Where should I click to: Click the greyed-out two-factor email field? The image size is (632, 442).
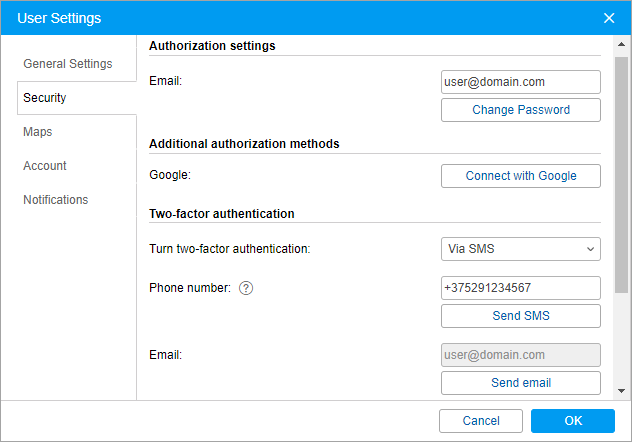pos(520,355)
